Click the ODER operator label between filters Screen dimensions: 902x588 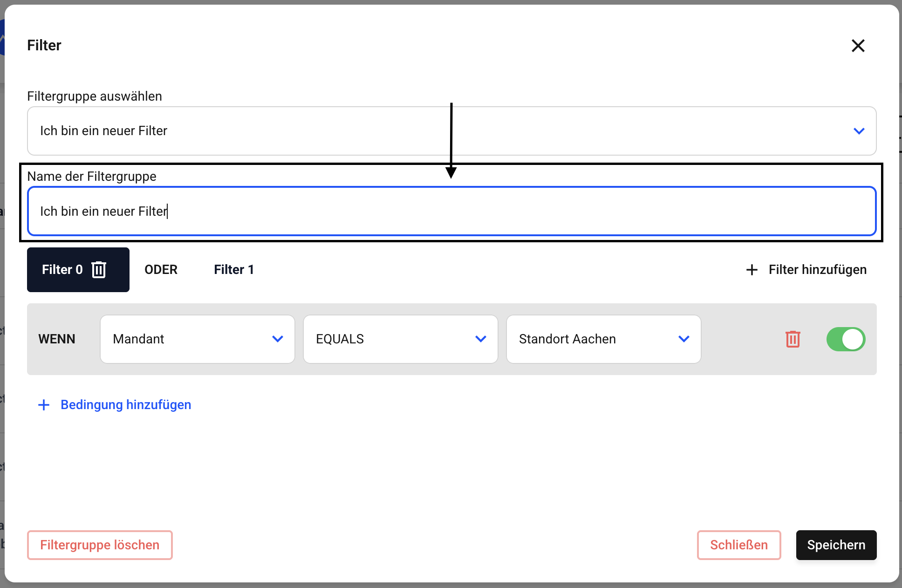[161, 270]
